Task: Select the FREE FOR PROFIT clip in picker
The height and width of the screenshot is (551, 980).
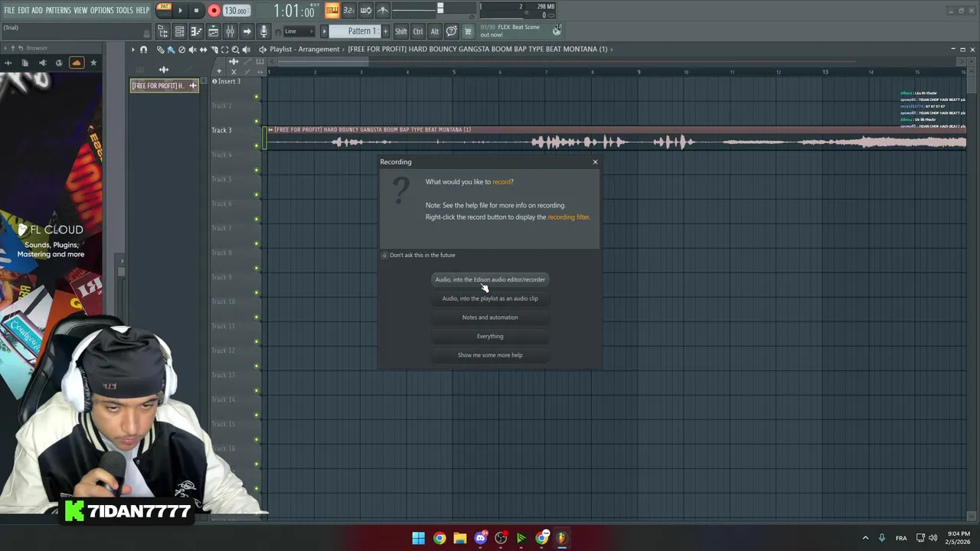Action: (164, 86)
